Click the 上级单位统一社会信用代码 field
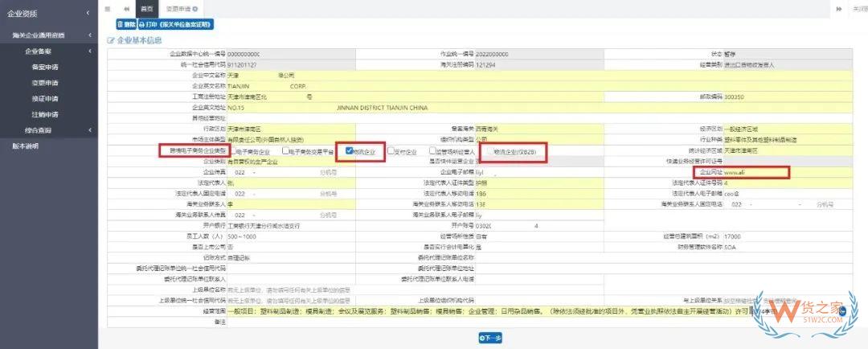 coord(291,300)
